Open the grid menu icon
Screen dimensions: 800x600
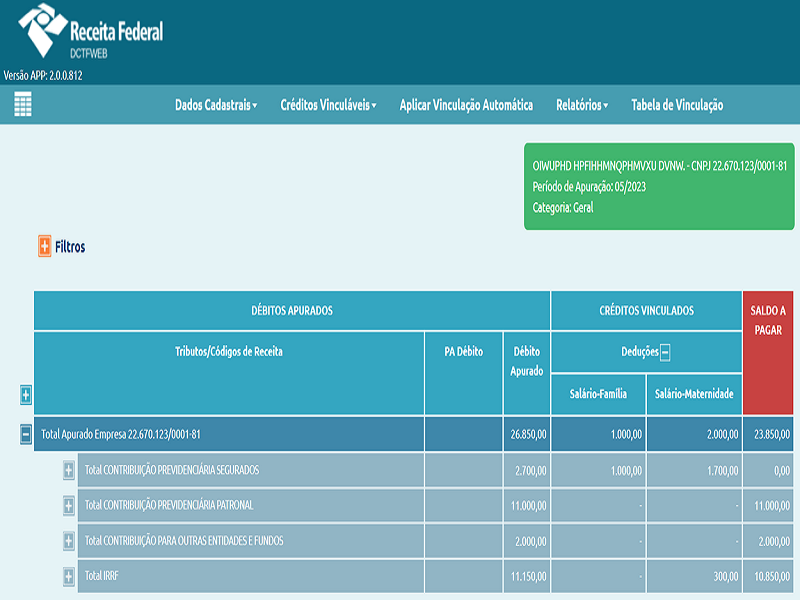[x=23, y=105]
